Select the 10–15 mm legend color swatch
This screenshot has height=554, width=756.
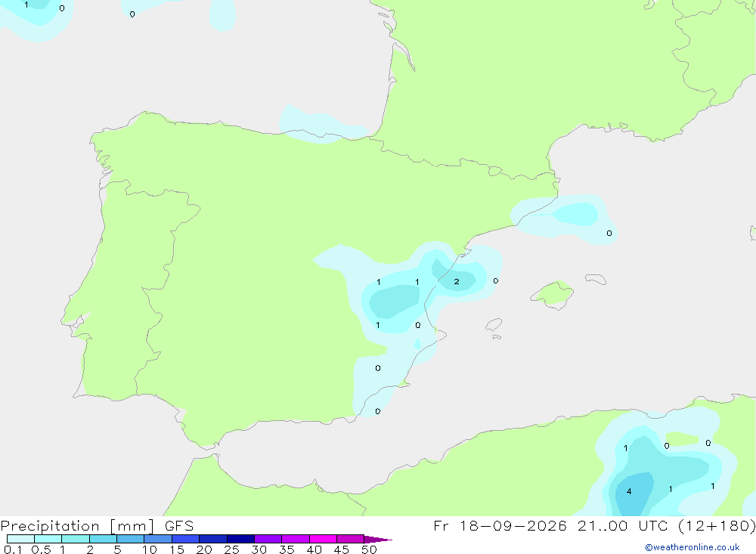158,539
